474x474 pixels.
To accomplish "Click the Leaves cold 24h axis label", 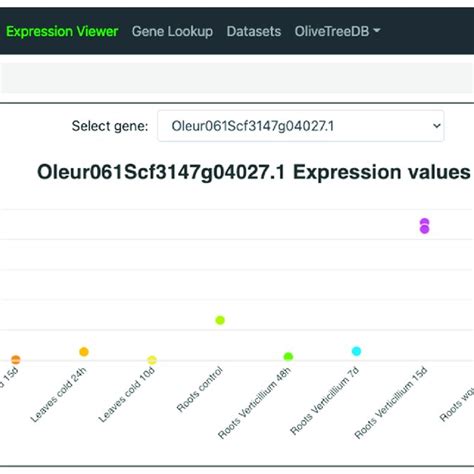I will pyautogui.click(x=59, y=395).
